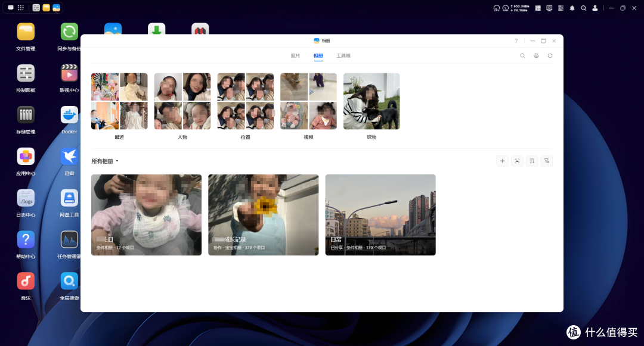Screen dimensions: 644x346
Task: Refresh the album view
Action: (550, 56)
